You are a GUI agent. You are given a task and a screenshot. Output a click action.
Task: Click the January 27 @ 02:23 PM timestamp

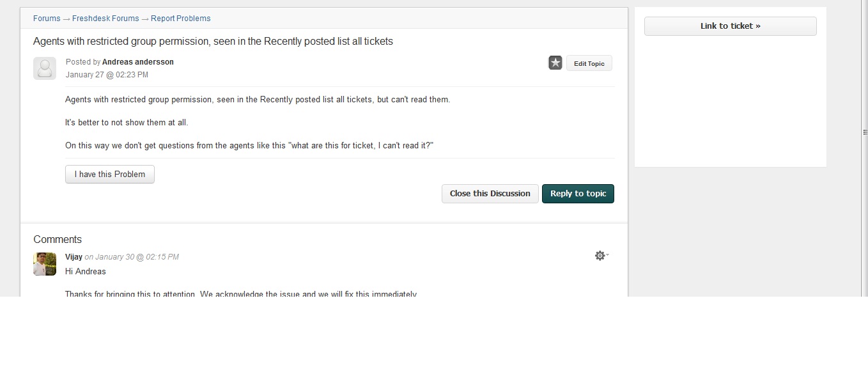pyautogui.click(x=107, y=75)
